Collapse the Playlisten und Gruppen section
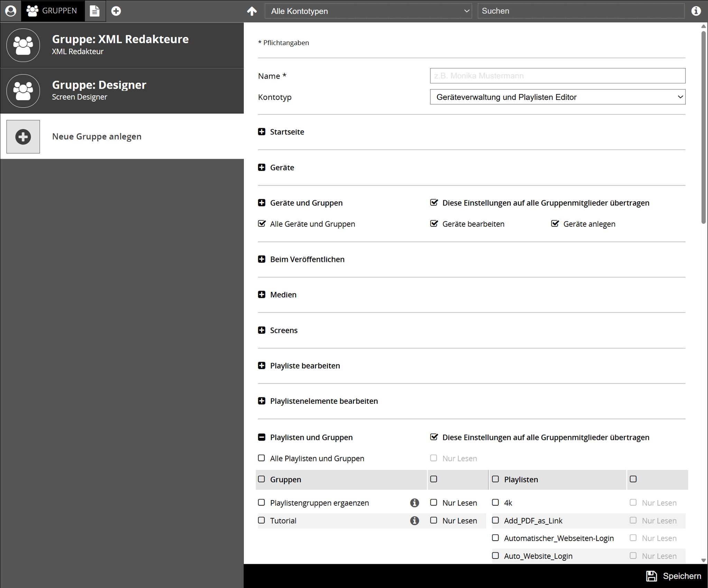 (262, 438)
